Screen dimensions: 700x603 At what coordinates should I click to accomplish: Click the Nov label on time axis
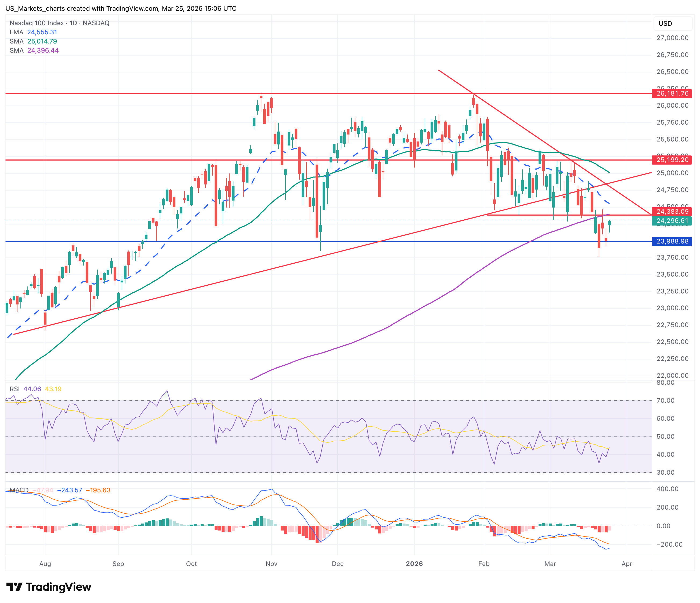click(271, 564)
